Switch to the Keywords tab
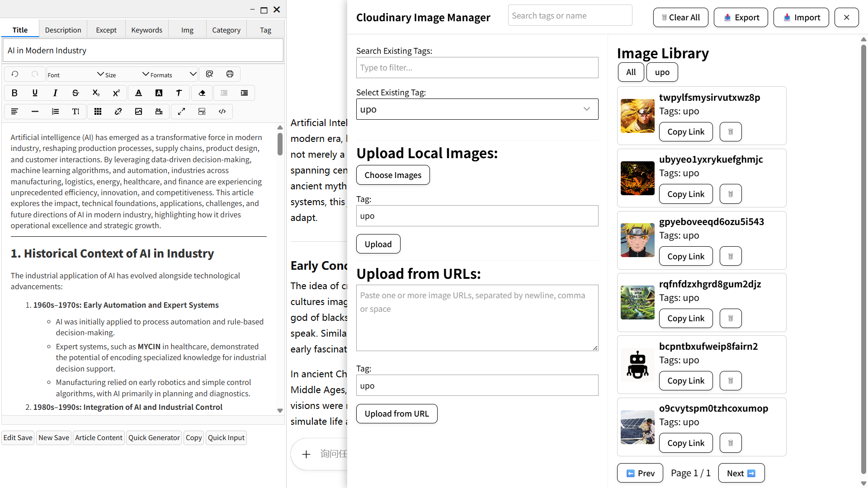The width and height of the screenshot is (868, 488). click(x=146, y=30)
